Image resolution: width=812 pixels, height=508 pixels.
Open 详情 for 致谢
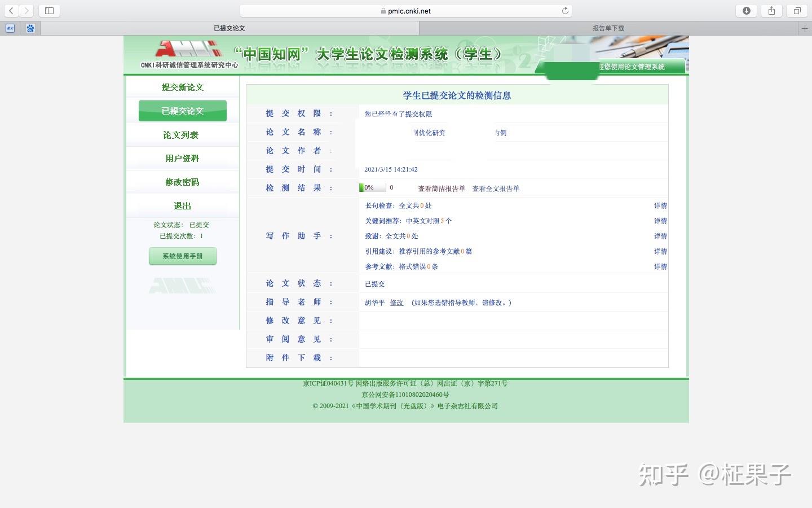(x=660, y=236)
